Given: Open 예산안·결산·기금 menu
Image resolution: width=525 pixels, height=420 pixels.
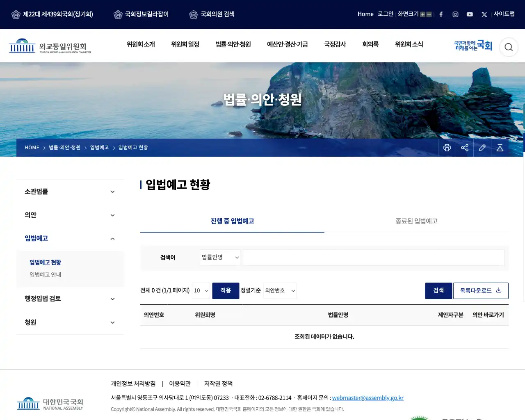Looking at the screenshot, I should pyautogui.click(x=288, y=44).
